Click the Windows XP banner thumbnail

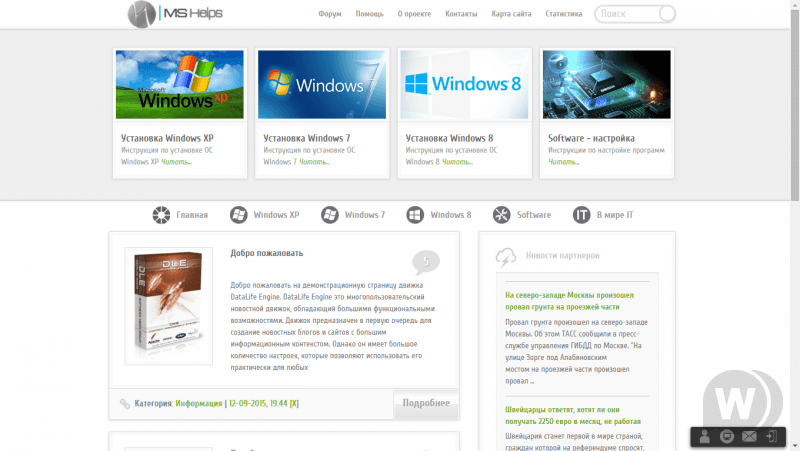pyautogui.click(x=180, y=84)
